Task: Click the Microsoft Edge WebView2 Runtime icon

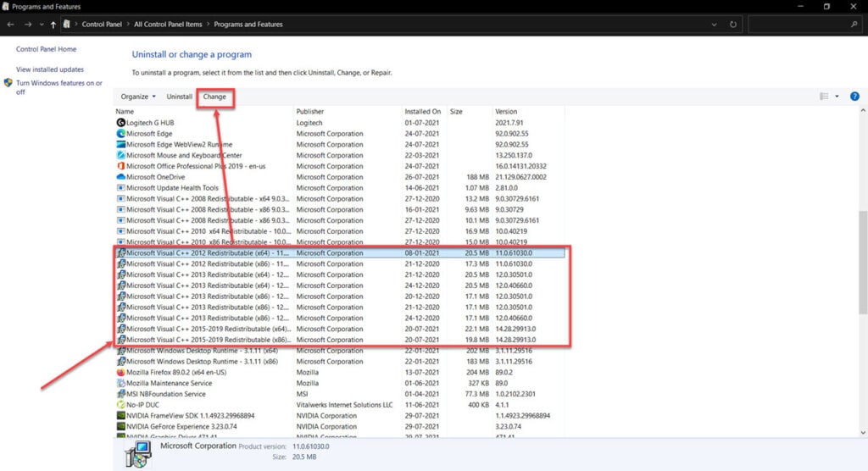Action: pos(120,145)
